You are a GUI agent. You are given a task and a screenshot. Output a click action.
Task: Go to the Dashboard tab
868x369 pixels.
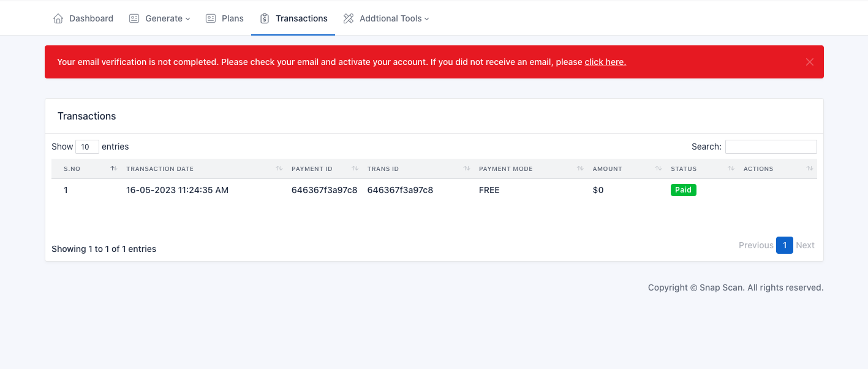pos(91,18)
